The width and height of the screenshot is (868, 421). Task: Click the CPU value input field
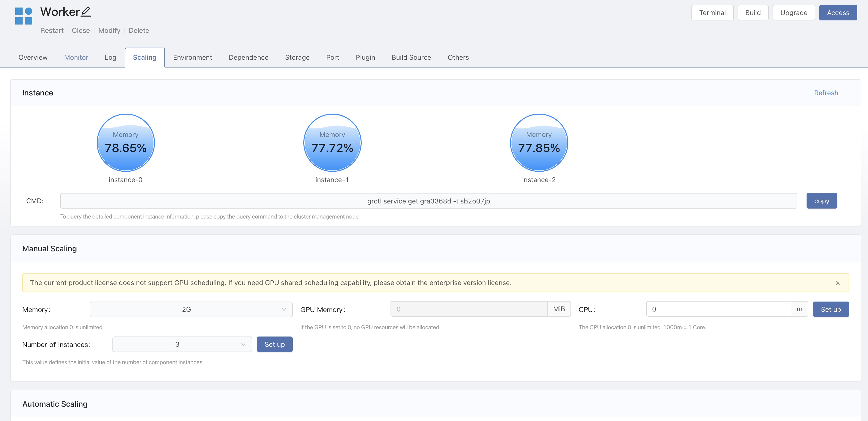tap(718, 309)
